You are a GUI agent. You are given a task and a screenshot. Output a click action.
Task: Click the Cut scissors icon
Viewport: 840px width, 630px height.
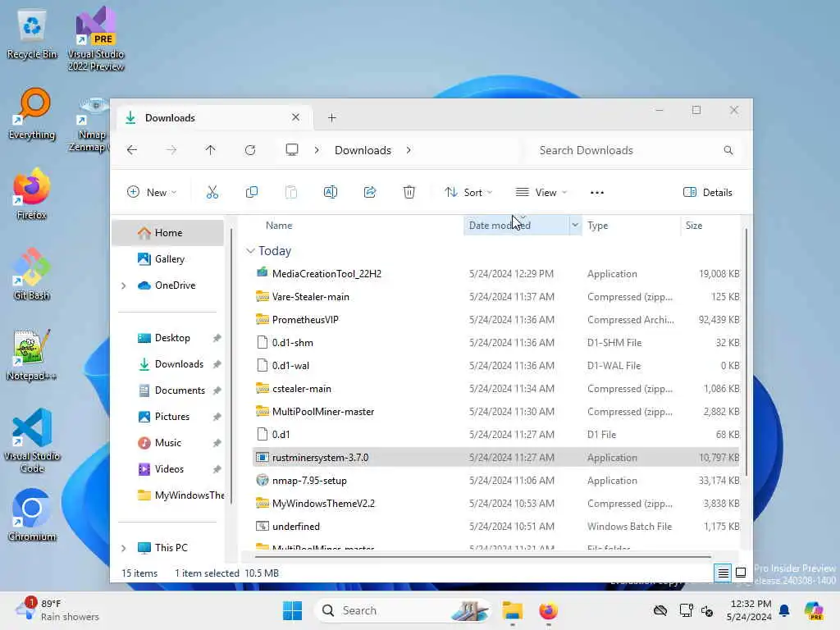pos(212,192)
